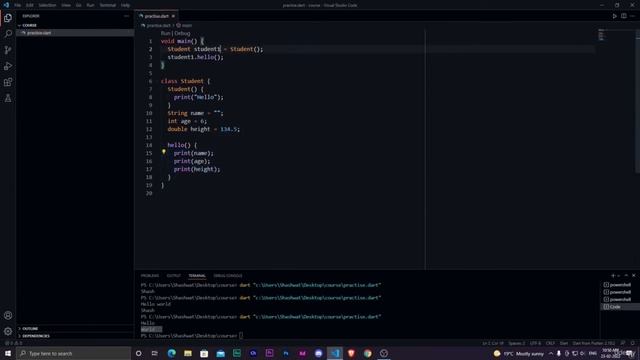This screenshot has width=640, height=360.
Task: Open the Terminal menu
Action: coord(108,5)
